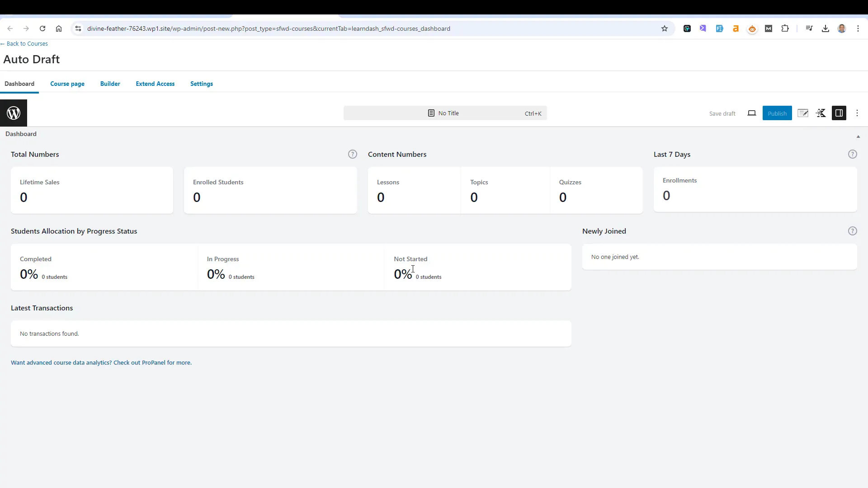Switch to the Builder tab
Screen dimensions: 868x488
pyautogui.click(x=110, y=84)
